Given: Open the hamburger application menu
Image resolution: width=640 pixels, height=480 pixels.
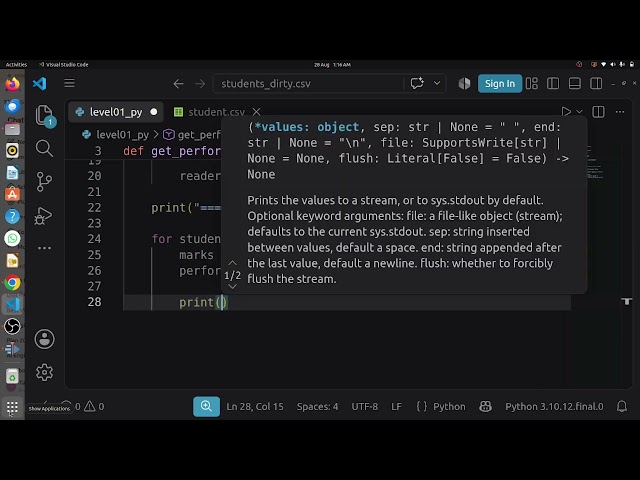Looking at the screenshot, I should coord(69,83).
